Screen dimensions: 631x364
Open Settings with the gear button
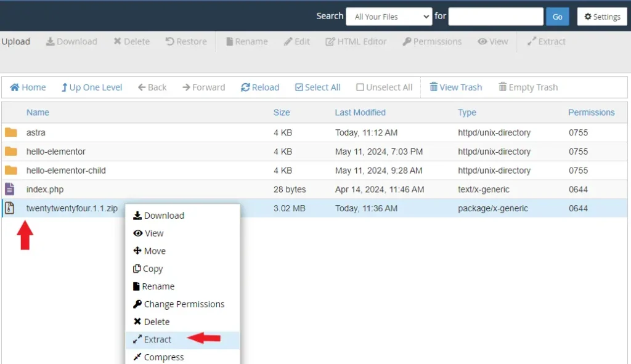(601, 17)
